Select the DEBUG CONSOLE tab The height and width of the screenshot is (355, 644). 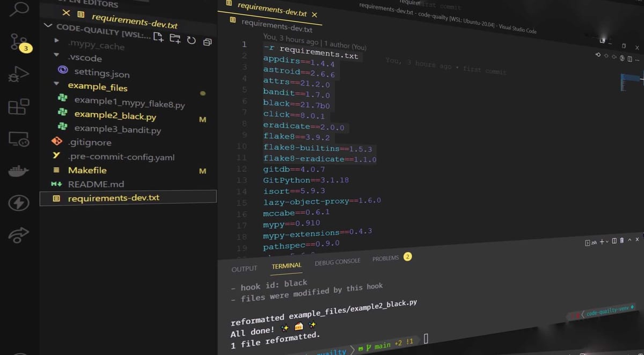pyautogui.click(x=337, y=262)
